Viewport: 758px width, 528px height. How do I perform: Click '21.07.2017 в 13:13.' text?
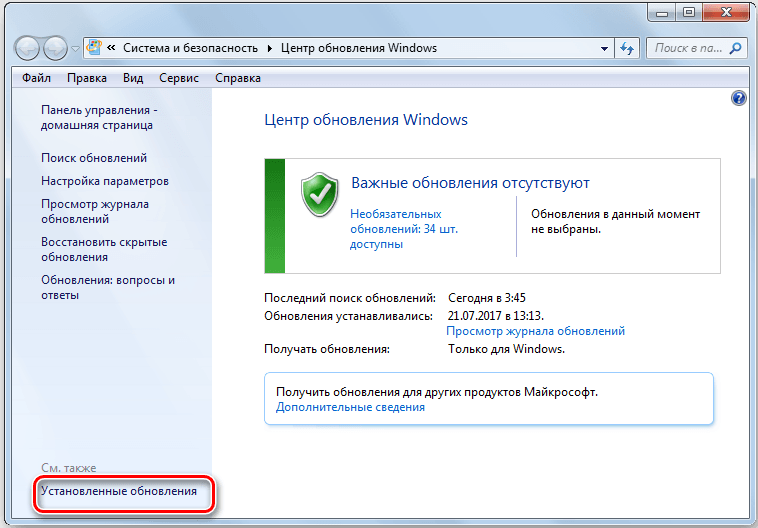(496, 316)
